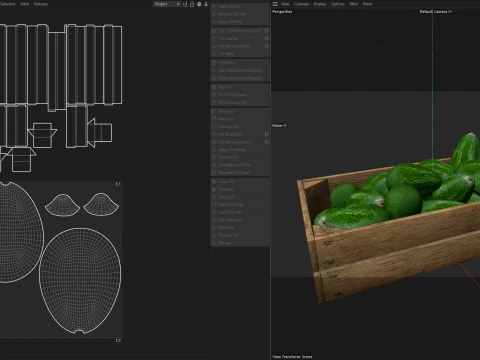Viewport: 480px width, 360px height.
Task: Rotate UVs with Cycle UV CCW
Action: pyautogui.click(x=240, y=205)
